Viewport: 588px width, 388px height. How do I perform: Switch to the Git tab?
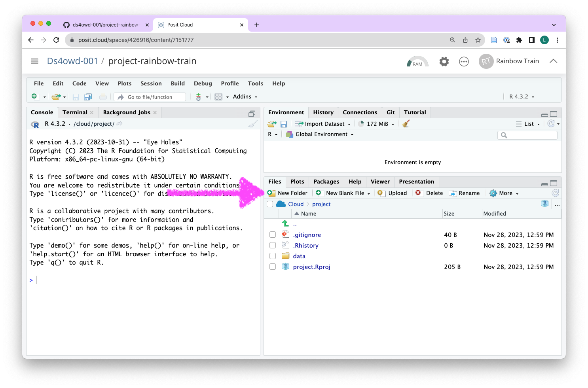pyautogui.click(x=391, y=112)
